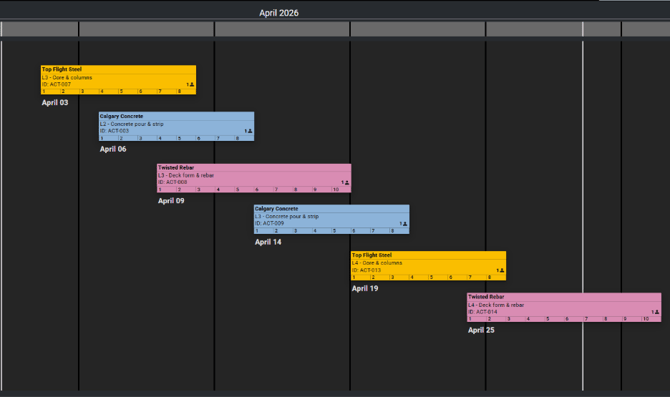Click the 'ID: ACT-007' label
The height and width of the screenshot is (397, 670).
coord(56,85)
